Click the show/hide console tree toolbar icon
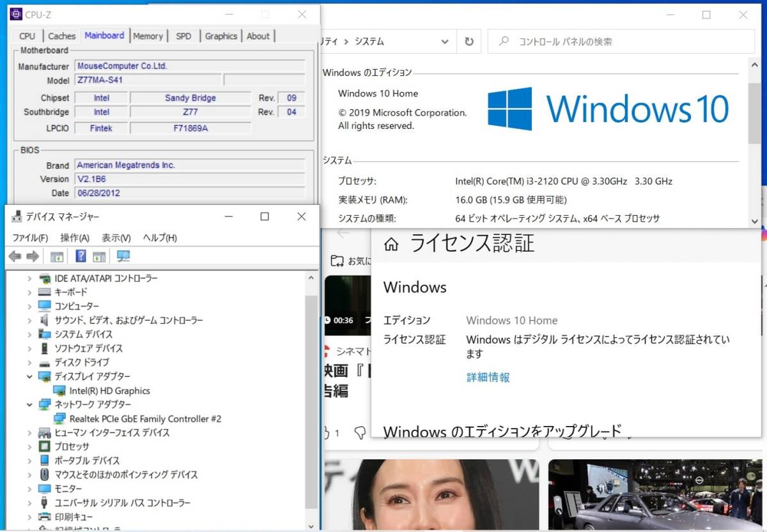The width and height of the screenshot is (767, 532). tap(57, 256)
